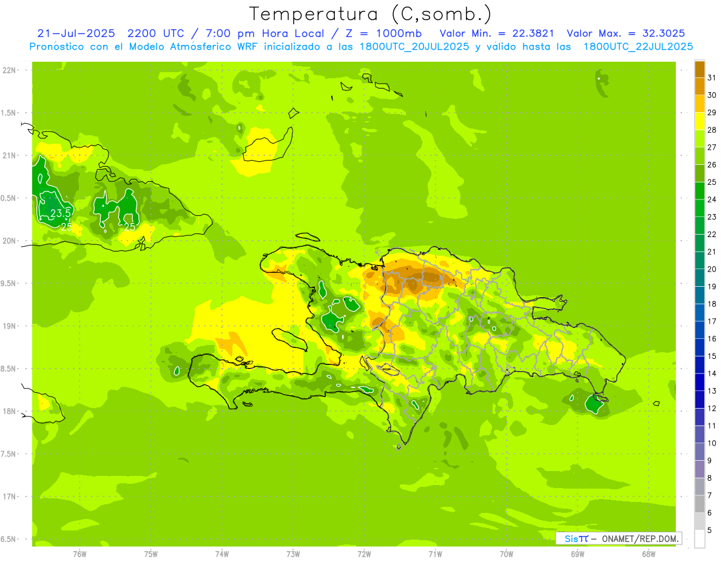
Task: Click the 'SisTT – ONAMET/REP.DOM.' credit box
Action: [x=619, y=538]
